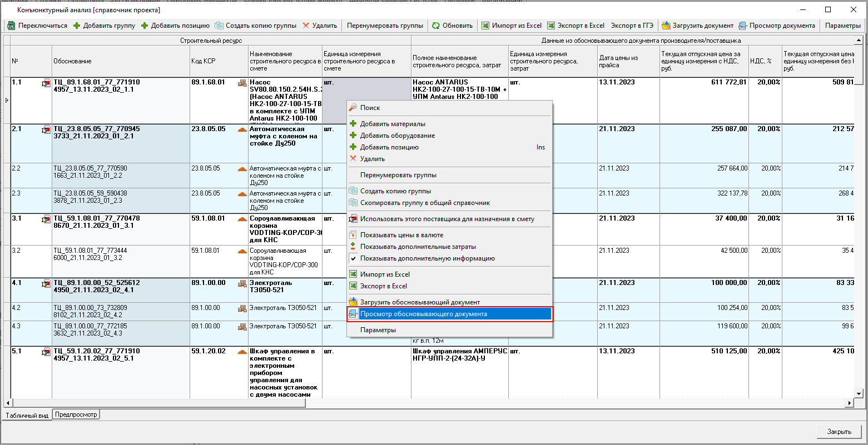
Task: Click the vertical scrollbar down arrow
Action: [859, 393]
